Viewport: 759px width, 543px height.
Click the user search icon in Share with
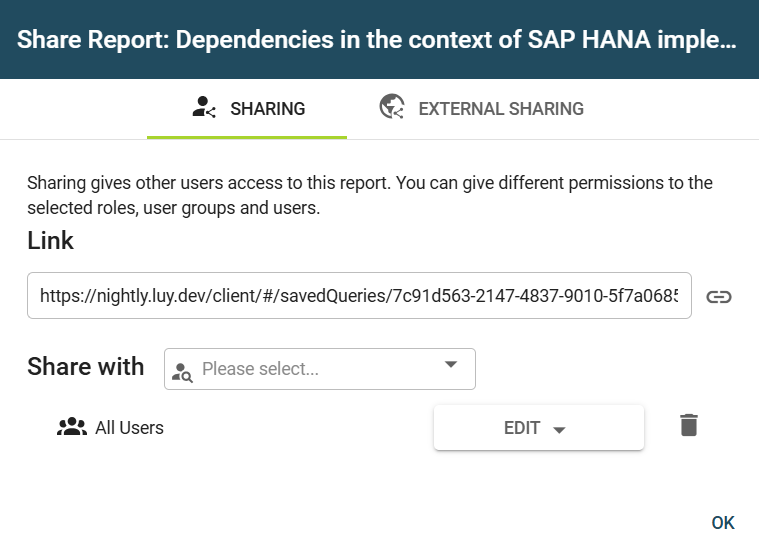[182, 370]
